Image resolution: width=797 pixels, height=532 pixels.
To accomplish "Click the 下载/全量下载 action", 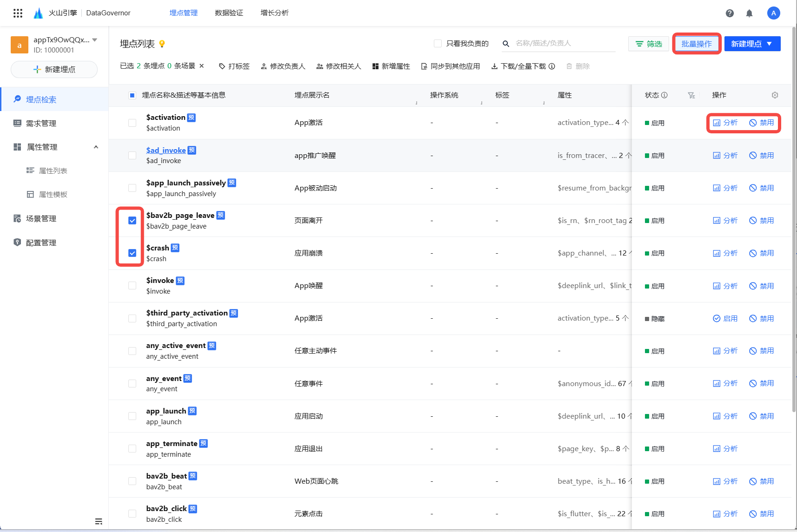I will (519, 66).
